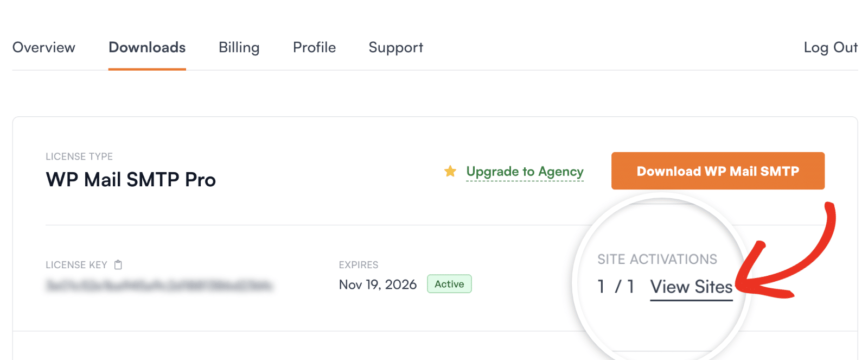Click the gold star upgrade icon

click(x=450, y=172)
